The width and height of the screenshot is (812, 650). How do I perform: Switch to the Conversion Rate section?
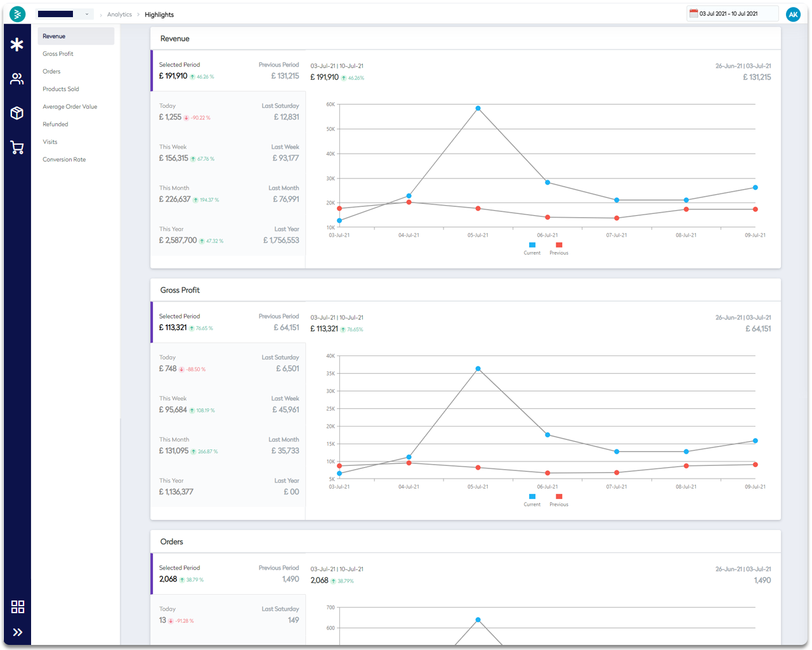[64, 159]
